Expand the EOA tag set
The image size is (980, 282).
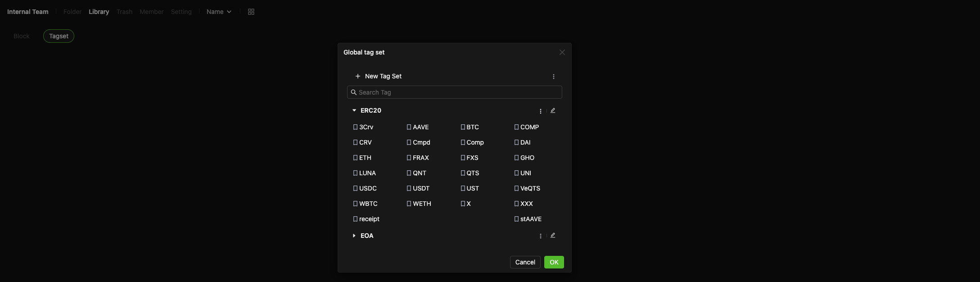pos(354,236)
